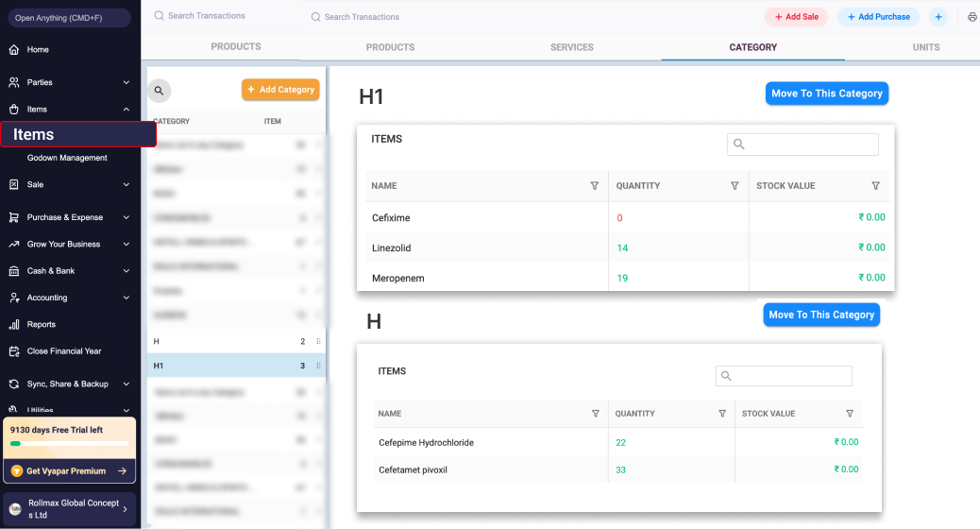The height and width of the screenshot is (529, 980).
Task: Click the Items bag icon in sidebar
Action: pyautogui.click(x=14, y=110)
